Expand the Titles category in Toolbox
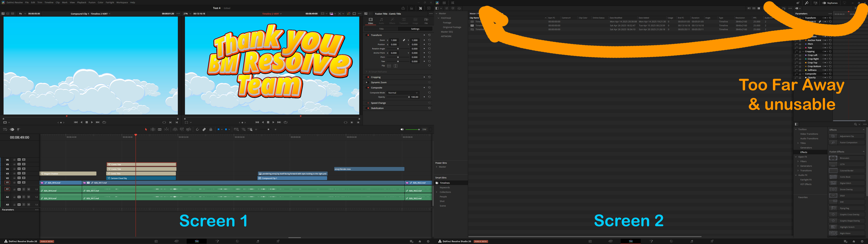The width and height of the screenshot is (868, 244). tap(798, 143)
